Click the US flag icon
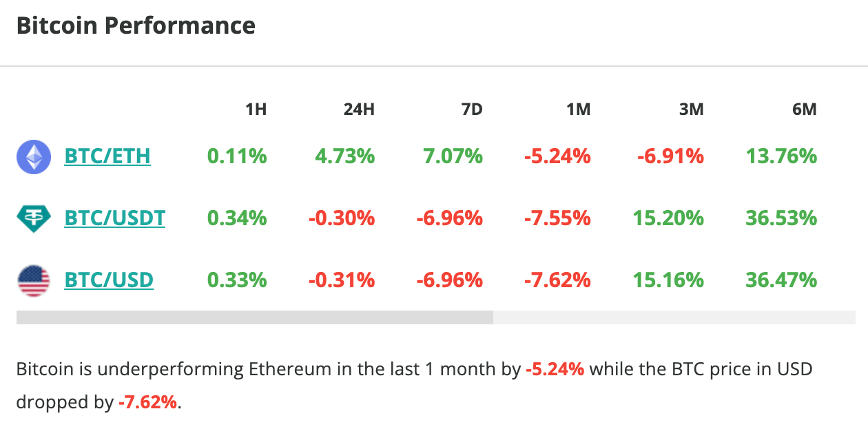The height and width of the screenshot is (440, 868). click(x=33, y=281)
